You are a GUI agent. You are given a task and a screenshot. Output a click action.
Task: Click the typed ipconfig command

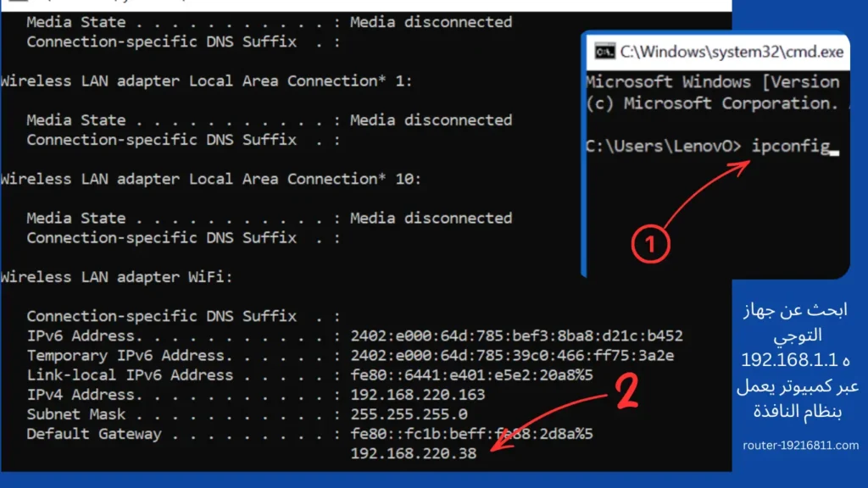[x=791, y=146]
